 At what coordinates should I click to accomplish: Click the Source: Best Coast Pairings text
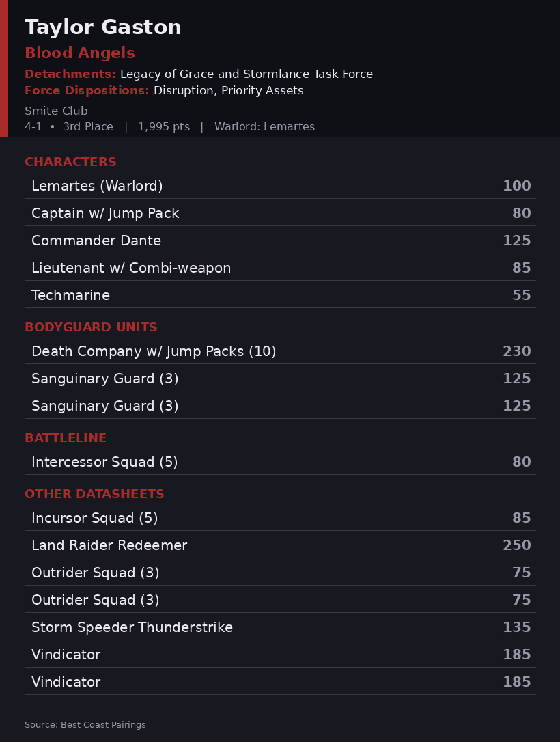point(85,724)
